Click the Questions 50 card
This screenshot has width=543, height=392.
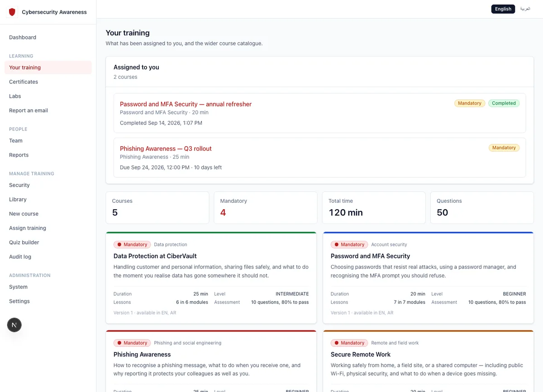[482, 208]
